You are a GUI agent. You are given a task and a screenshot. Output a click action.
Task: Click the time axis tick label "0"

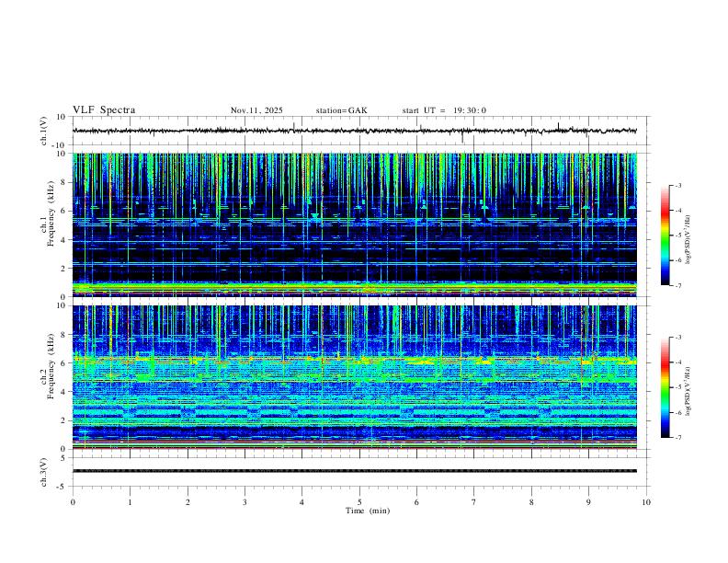click(73, 502)
